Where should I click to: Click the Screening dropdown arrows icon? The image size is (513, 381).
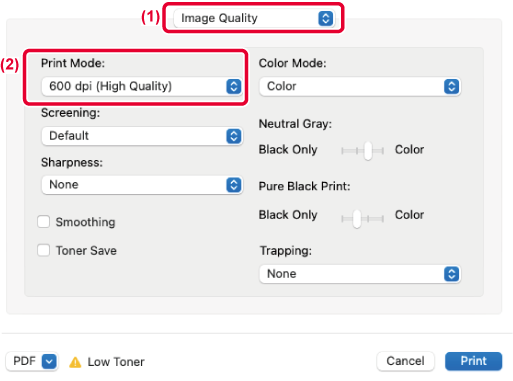point(234,136)
